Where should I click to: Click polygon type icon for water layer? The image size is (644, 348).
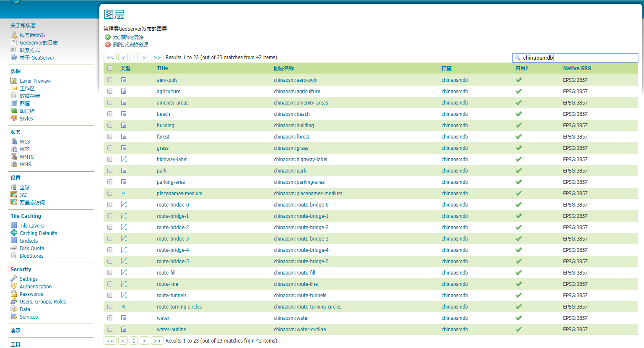click(x=124, y=318)
